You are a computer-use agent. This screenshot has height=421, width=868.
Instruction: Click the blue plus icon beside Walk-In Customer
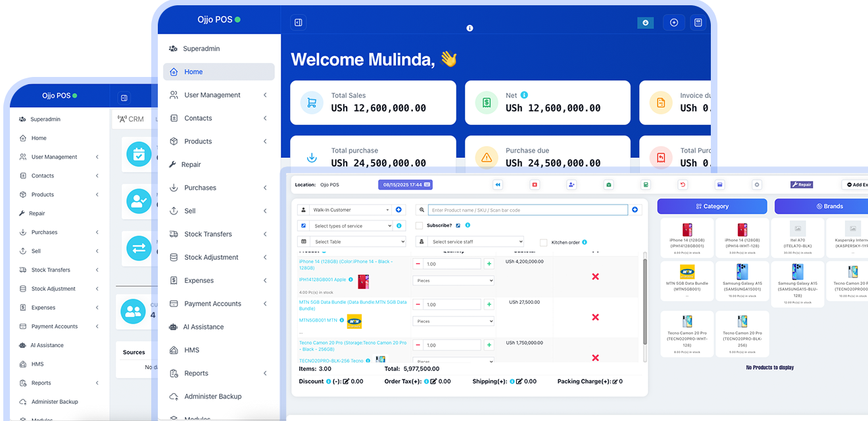coord(398,210)
